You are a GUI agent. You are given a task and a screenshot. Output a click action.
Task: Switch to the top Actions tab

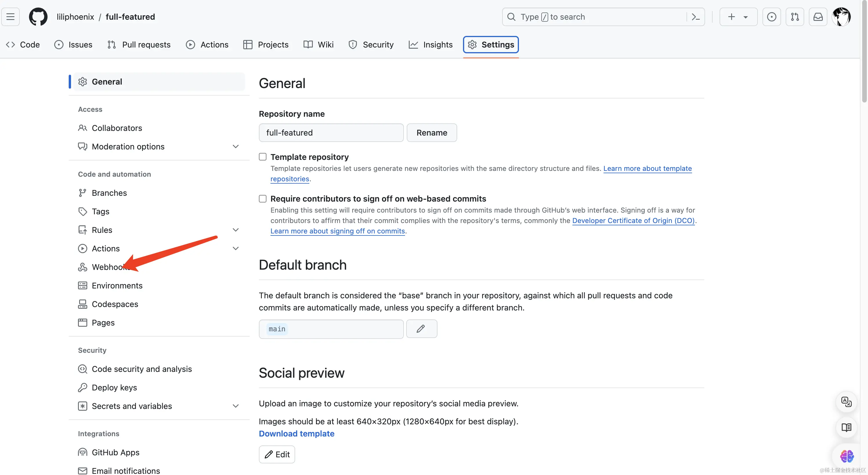tap(207, 44)
